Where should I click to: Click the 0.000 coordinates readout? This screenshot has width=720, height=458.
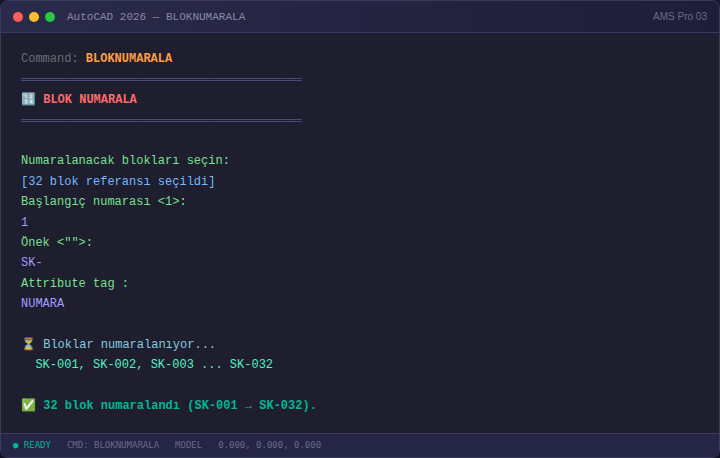pos(270,445)
